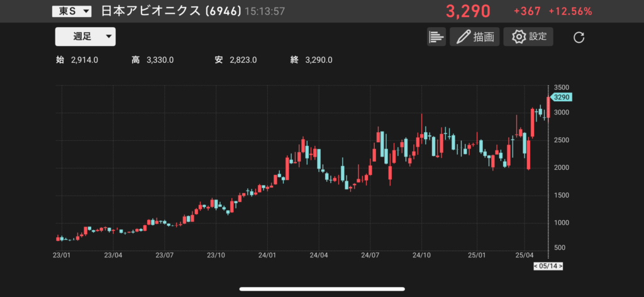Screen dimensions: 644x297
Task: Refresh the chart with reload icon
Action: (x=579, y=37)
